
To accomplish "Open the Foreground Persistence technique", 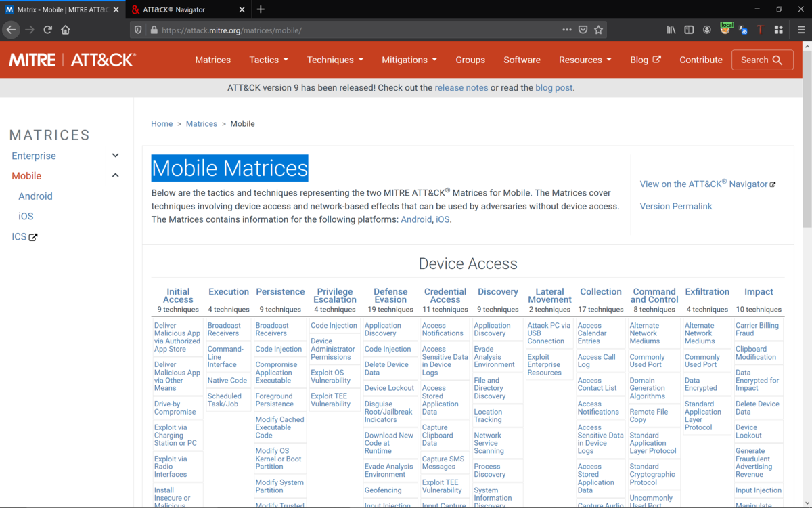I will (275, 400).
